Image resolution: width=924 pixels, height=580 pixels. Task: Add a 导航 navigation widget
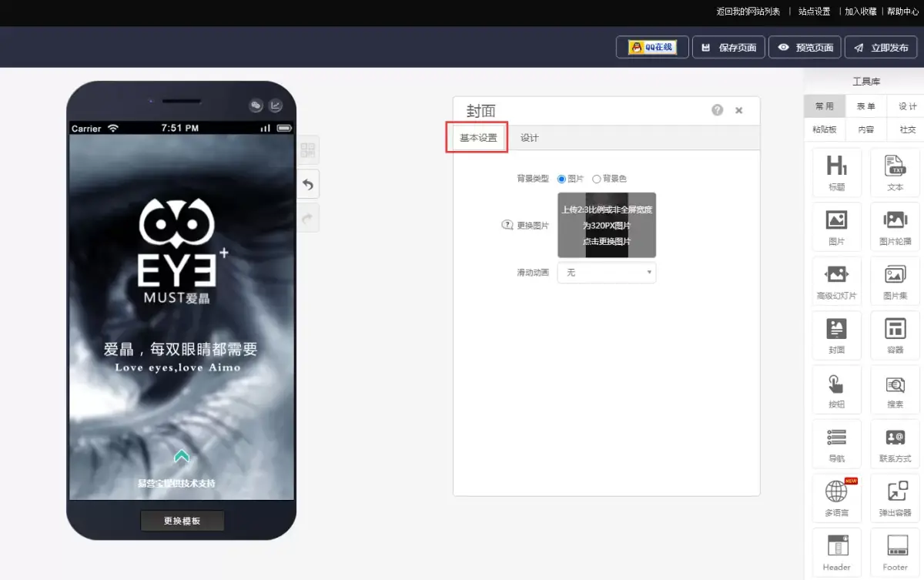pos(836,444)
